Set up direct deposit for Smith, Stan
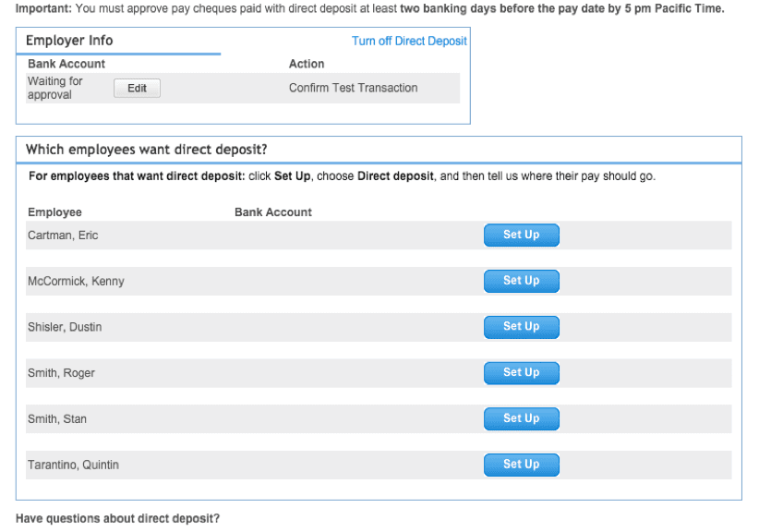Viewport: 771px width, 532px height. point(521,418)
